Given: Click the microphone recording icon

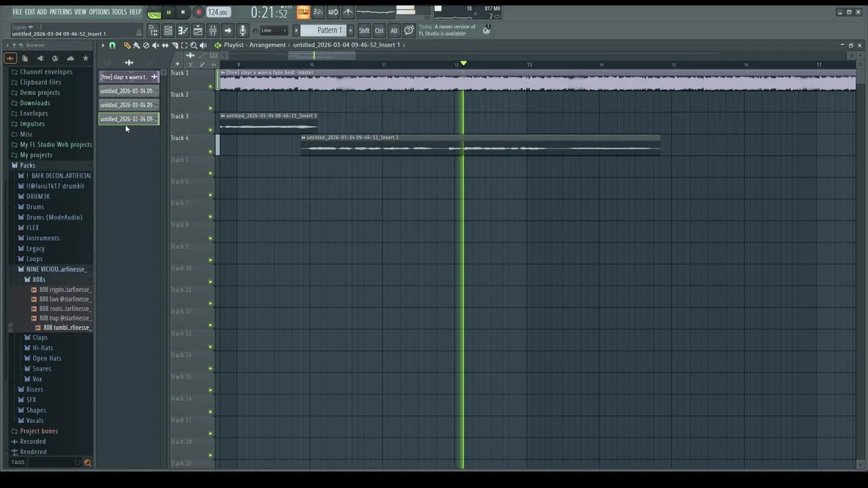Looking at the screenshot, I should (243, 30).
